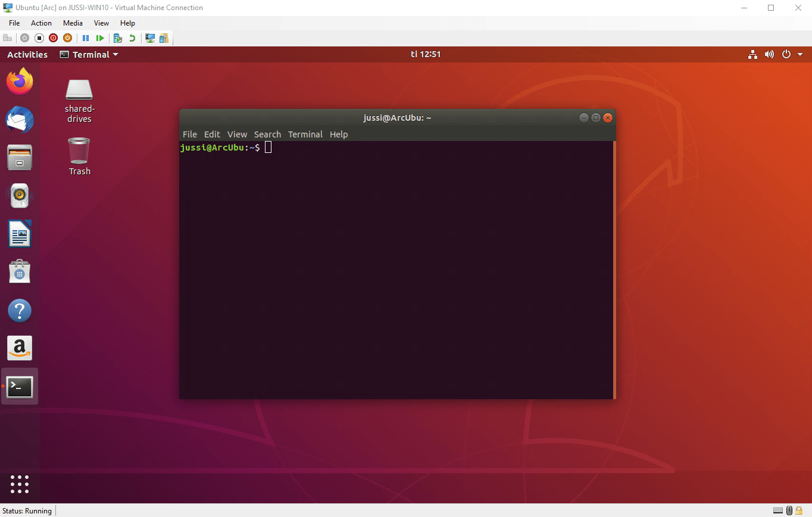The image size is (812, 517).
Task: Create a checkpoint using the toolbar icon
Action: 118,38
